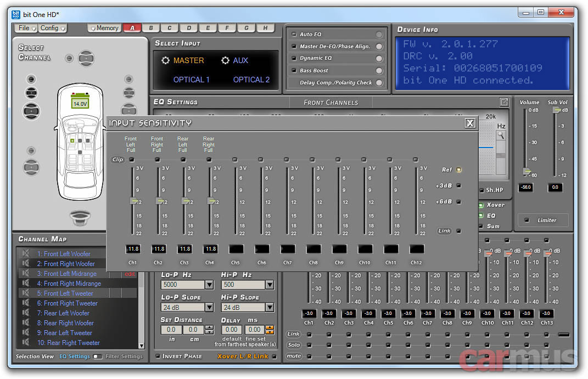Click the EQ graph magnifier zoom icon

pos(501,135)
